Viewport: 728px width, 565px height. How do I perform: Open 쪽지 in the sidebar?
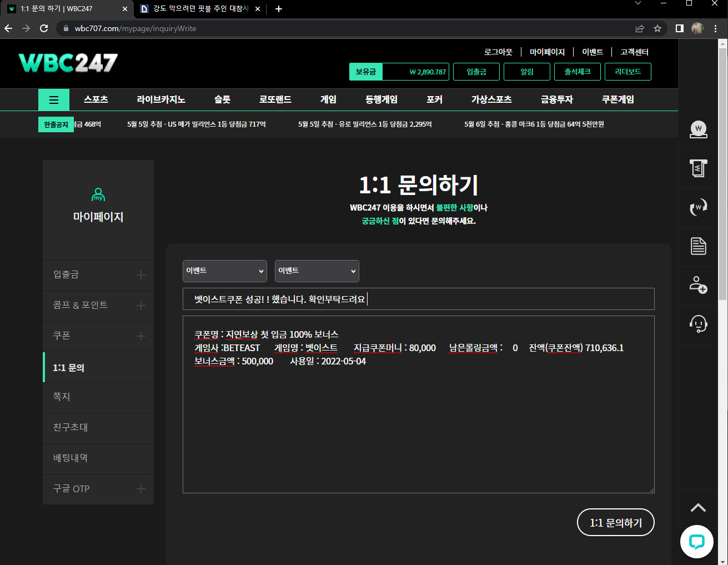coord(98,397)
